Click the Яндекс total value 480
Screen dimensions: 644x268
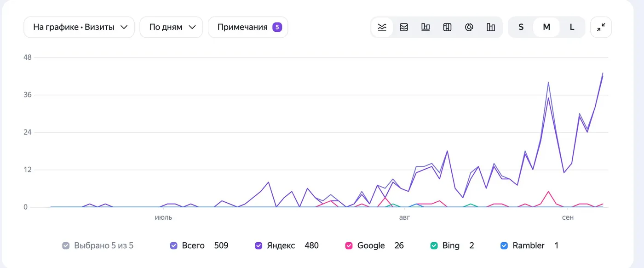point(311,245)
